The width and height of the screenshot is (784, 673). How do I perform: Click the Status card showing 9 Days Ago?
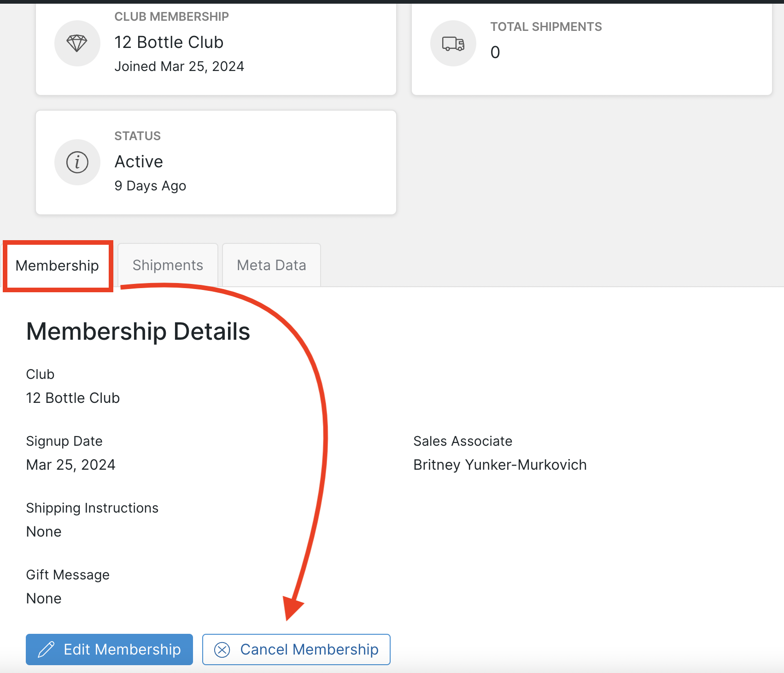(x=216, y=162)
